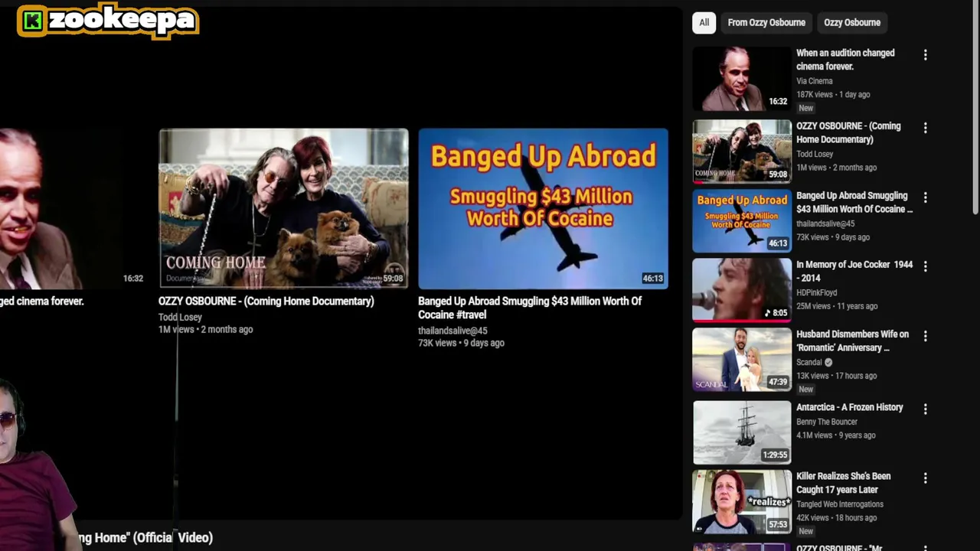Visit HDPinkFloyd channel in sidebar

pos(816,292)
